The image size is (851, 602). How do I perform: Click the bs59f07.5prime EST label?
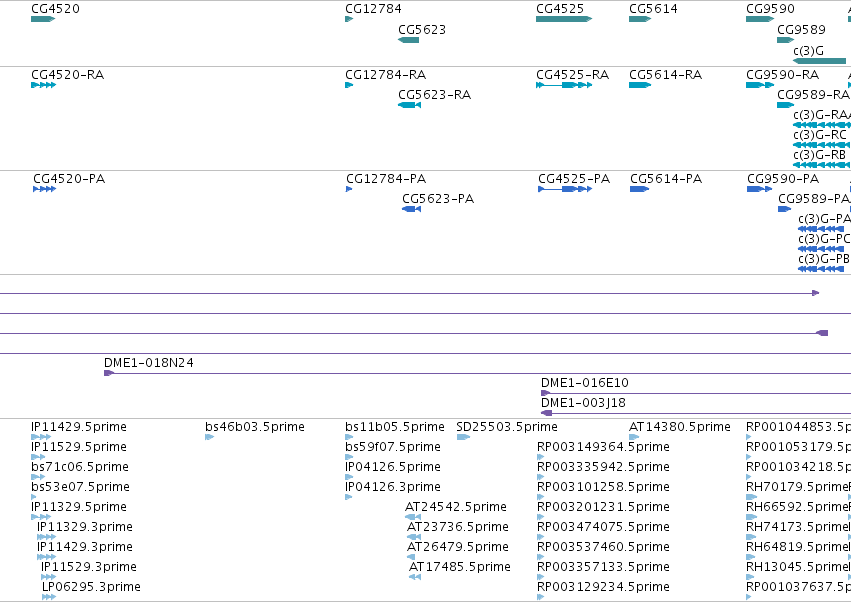click(x=393, y=447)
